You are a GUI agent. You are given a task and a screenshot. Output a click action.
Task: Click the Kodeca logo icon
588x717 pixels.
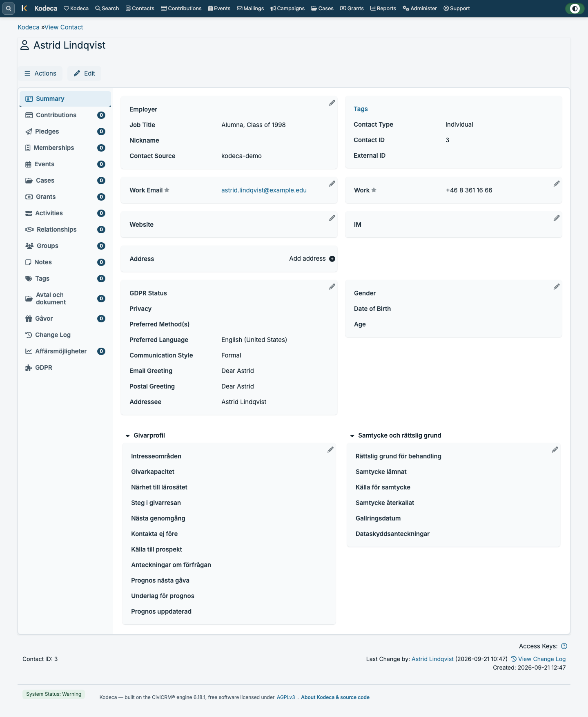coord(24,8)
